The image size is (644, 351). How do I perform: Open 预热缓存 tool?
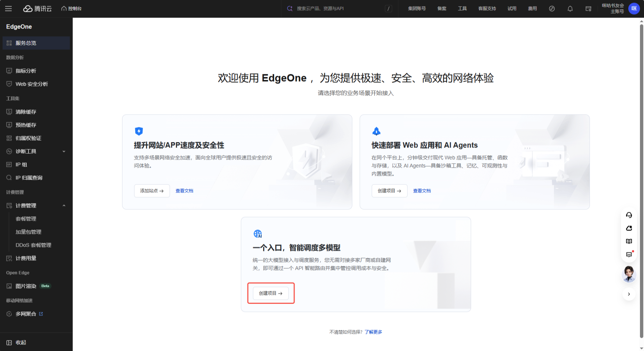[x=36, y=125]
